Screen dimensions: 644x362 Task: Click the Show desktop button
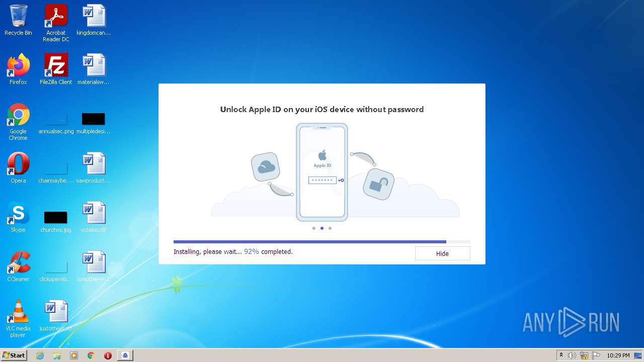click(x=638, y=355)
